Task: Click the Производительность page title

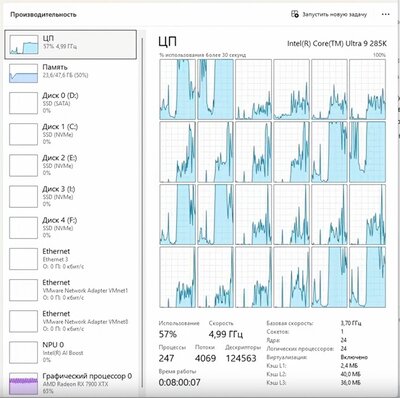Action: click(43, 15)
